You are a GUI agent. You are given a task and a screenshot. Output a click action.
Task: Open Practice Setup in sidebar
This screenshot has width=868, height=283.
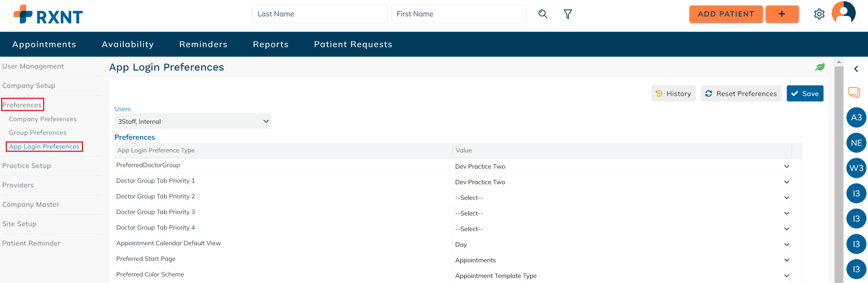click(26, 166)
